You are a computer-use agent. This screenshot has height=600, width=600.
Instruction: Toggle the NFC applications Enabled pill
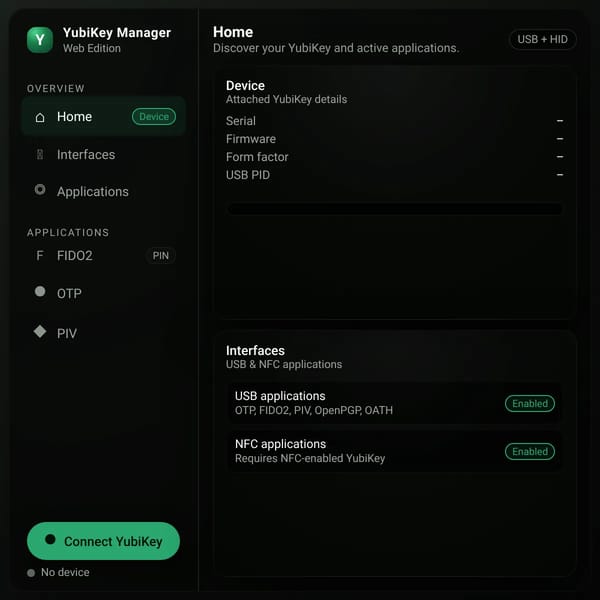click(530, 452)
